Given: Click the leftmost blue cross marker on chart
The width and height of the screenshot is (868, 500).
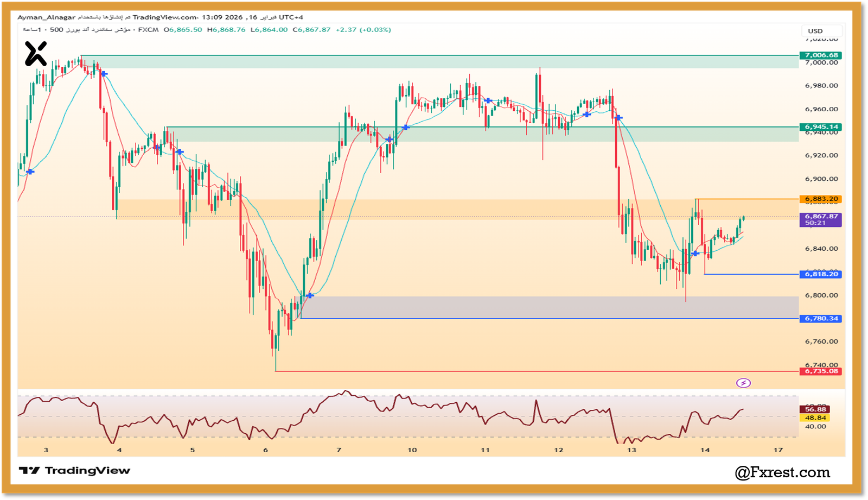Looking at the screenshot, I should pyautogui.click(x=30, y=172).
